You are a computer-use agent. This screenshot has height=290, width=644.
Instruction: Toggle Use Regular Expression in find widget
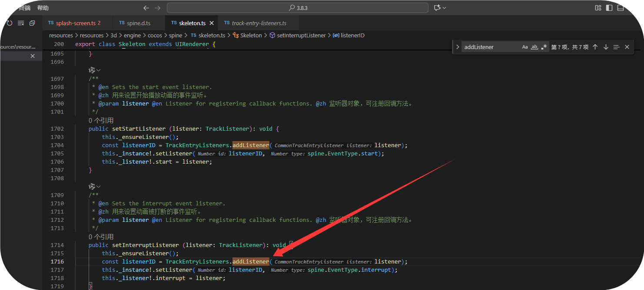(544, 47)
